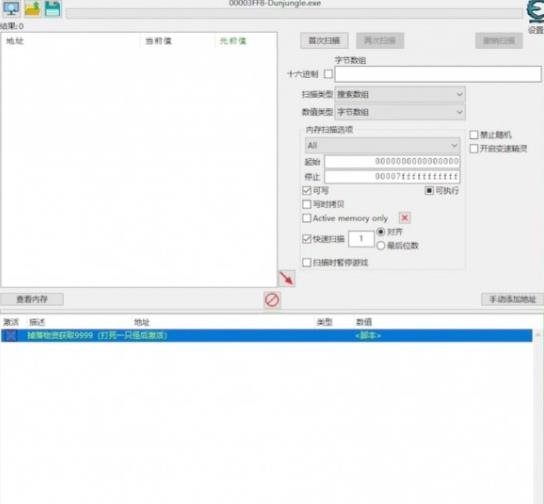This screenshot has height=504, width=544.
Task: Toggle the Fast Scan checkbox
Action: (307, 239)
